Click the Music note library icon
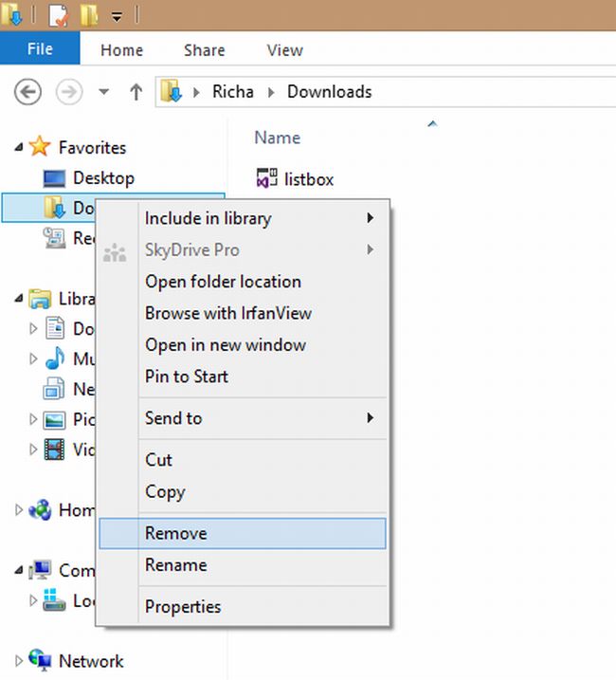Viewport: 616px width, 680px height. (55, 358)
